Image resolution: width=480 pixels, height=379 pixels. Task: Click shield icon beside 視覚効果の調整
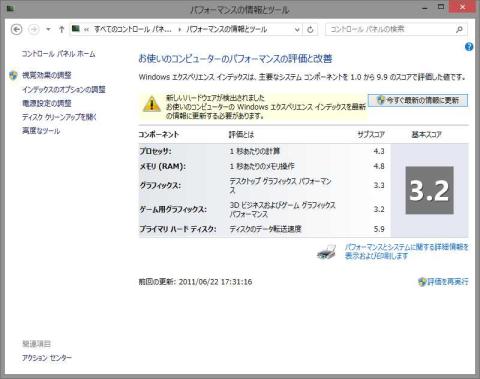[x=13, y=75]
